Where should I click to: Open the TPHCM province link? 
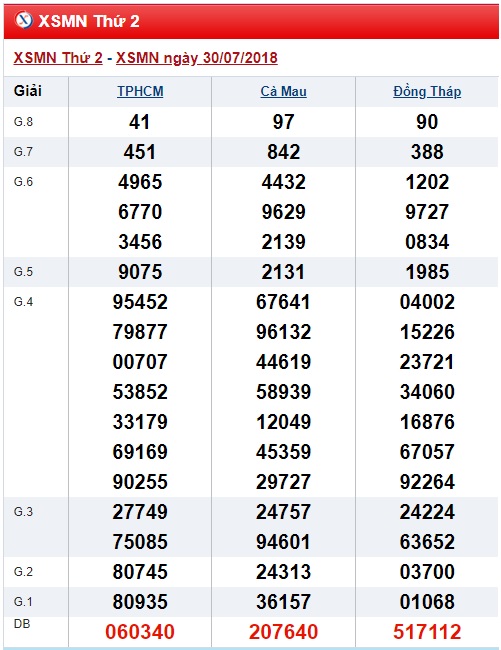140,91
